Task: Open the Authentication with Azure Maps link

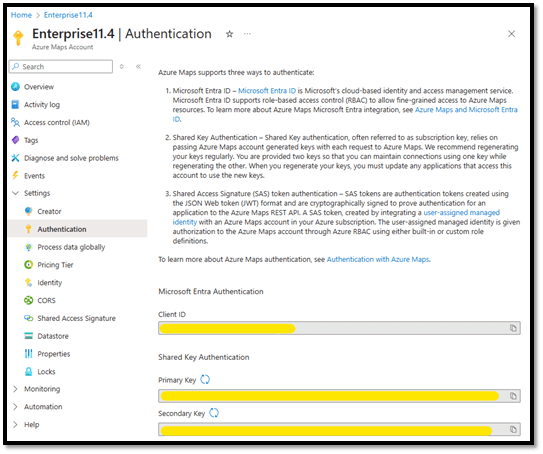Action: point(378,259)
